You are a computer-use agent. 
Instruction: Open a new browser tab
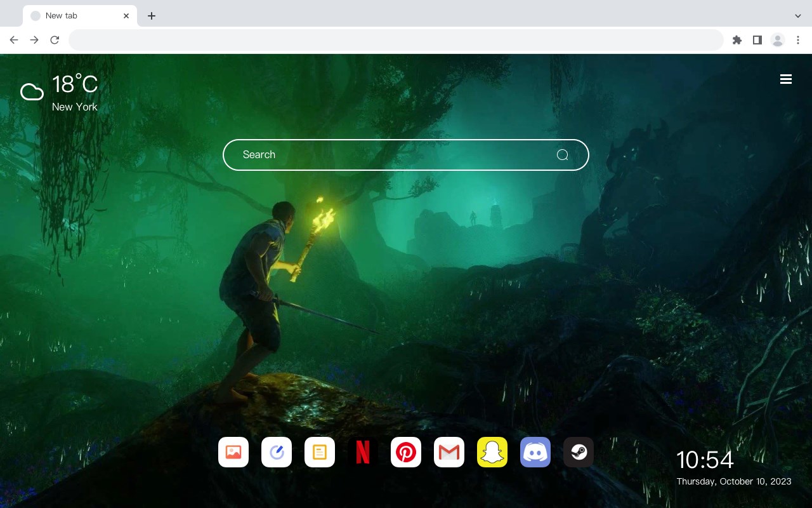(x=151, y=16)
